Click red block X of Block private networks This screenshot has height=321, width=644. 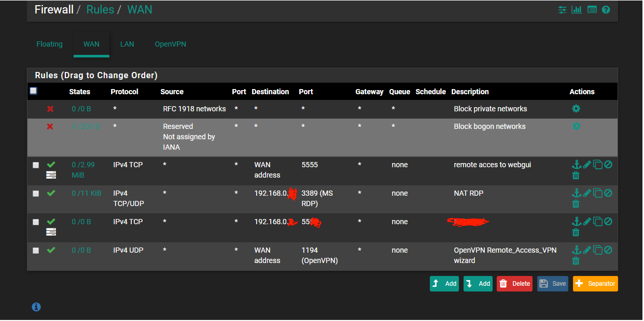[x=50, y=109]
